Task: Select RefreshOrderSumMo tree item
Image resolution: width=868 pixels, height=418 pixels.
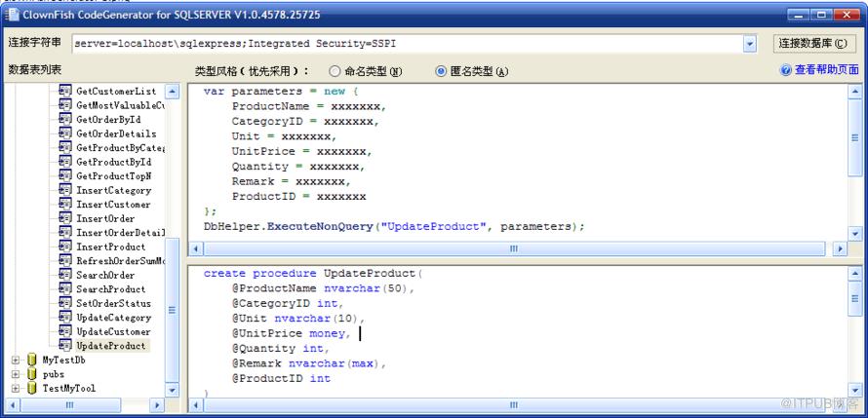Action: 120,260
